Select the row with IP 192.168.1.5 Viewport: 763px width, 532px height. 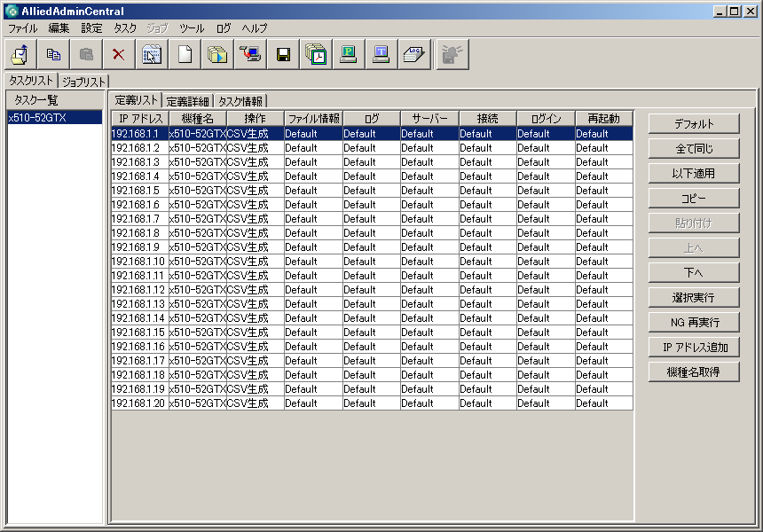click(x=373, y=190)
